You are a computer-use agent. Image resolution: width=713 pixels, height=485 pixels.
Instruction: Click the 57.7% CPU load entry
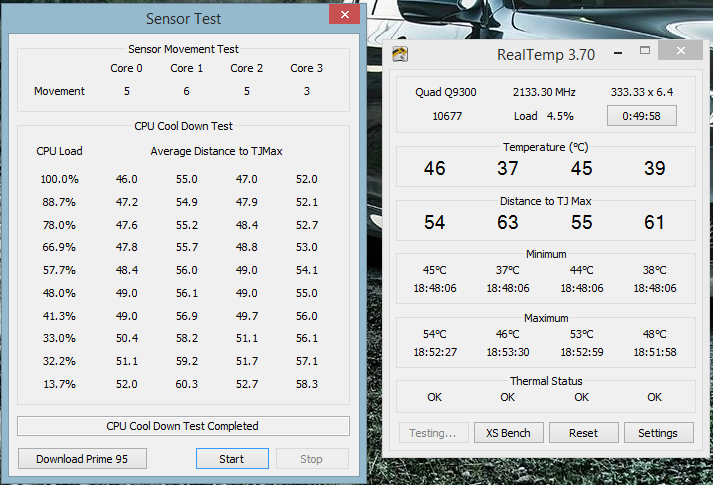coord(60,270)
